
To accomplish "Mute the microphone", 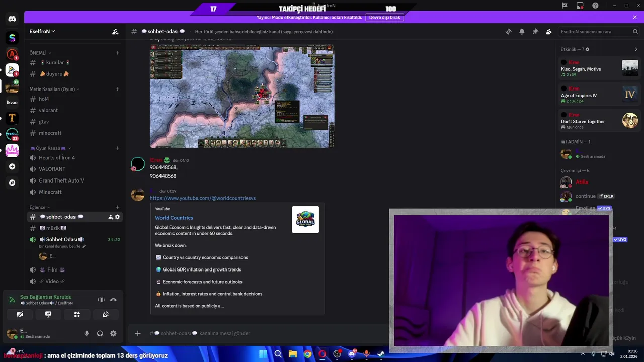I will (87, 333).
